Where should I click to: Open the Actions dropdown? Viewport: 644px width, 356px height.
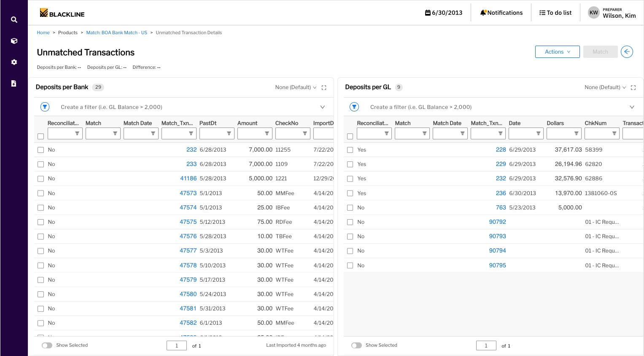pyautogui.click(x=557, y=52)
